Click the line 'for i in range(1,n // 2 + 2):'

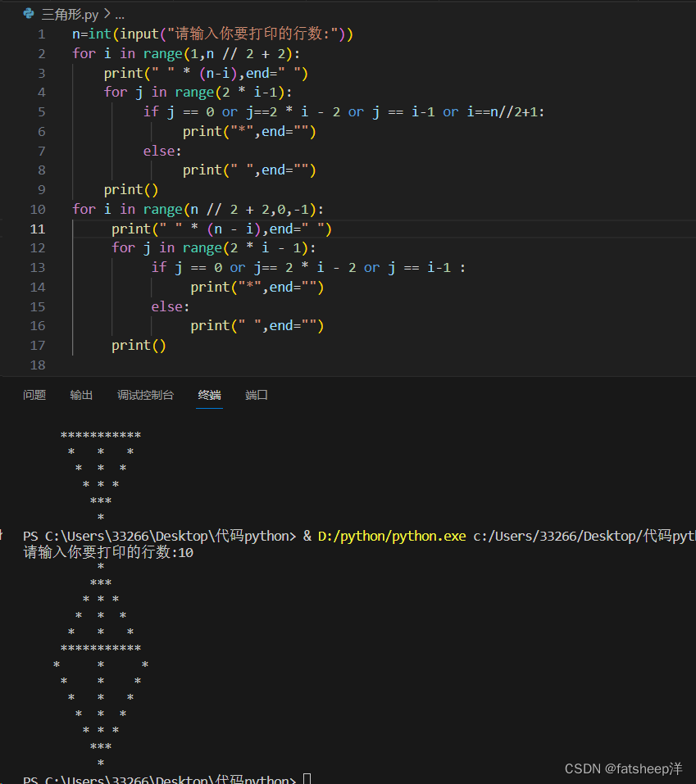[x=186, y=53]
